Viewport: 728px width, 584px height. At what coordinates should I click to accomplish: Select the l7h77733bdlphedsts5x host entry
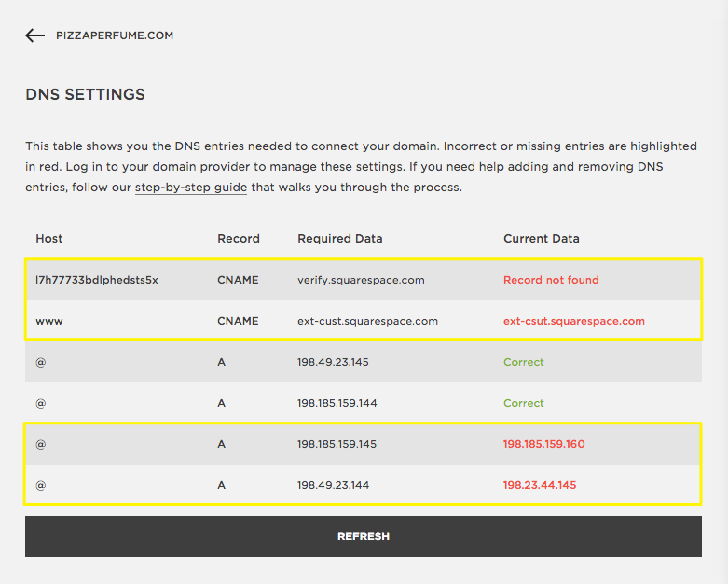pyautogui.click(x=97, y=280)
